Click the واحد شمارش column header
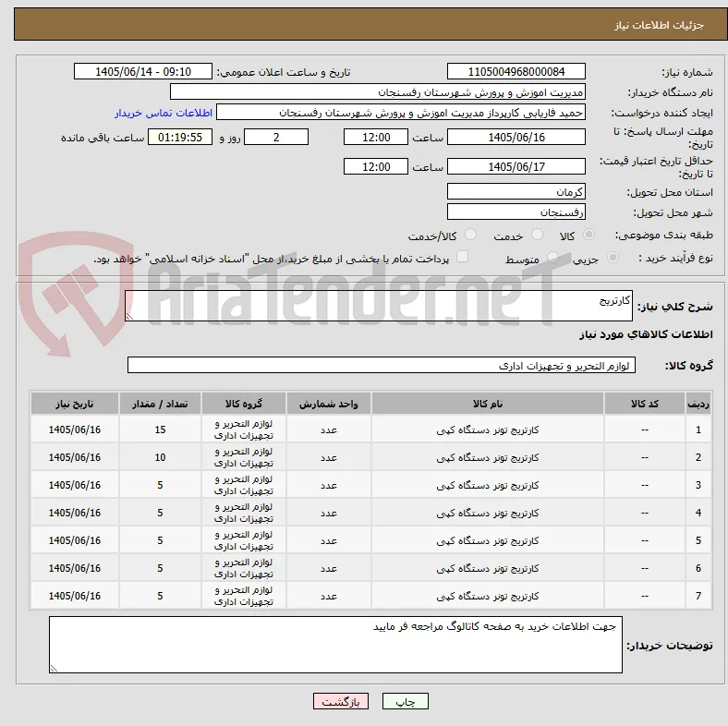Viewport: 728px width, 726px height. pos(329,404)
